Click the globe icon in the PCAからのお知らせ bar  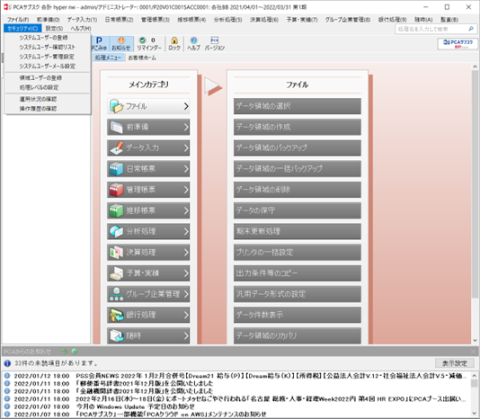point(74,351)
